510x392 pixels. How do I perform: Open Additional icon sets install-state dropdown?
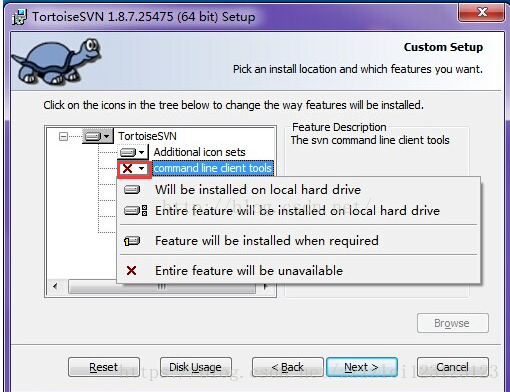pyautogui.click(x=133, y=152)
